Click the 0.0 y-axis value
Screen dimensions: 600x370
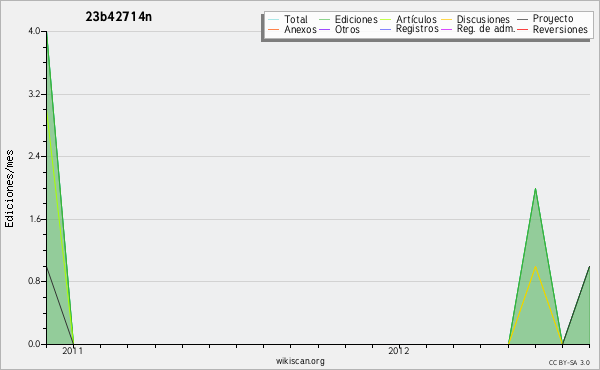click(34, 344)
